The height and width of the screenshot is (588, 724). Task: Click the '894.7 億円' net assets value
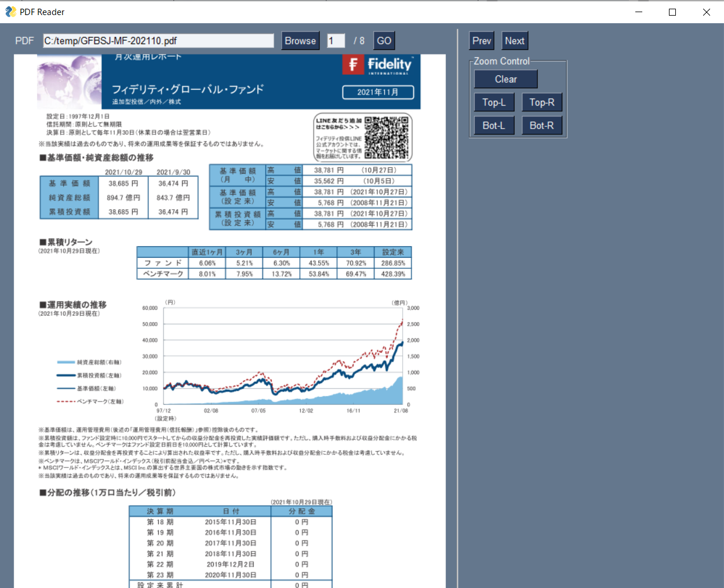point(123,198)
